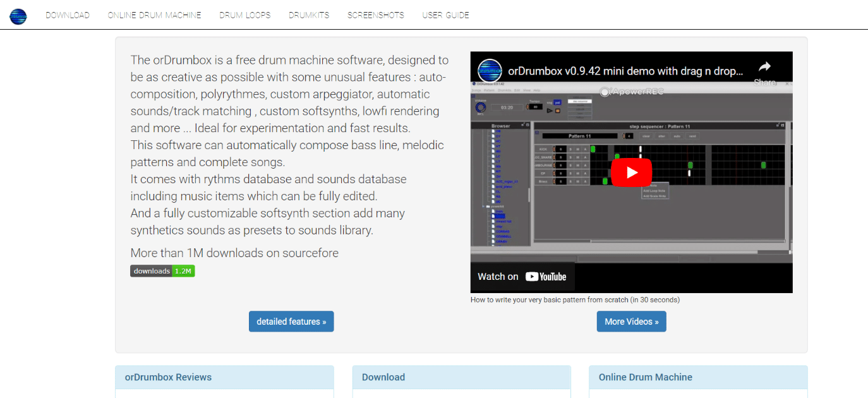Click the "Watch on YouTube" link
This screenshot has height=398, width=868.
(522, 277)
